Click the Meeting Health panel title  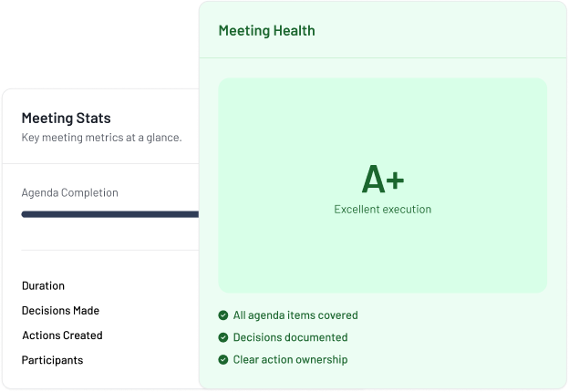click(x=266, y=31)
